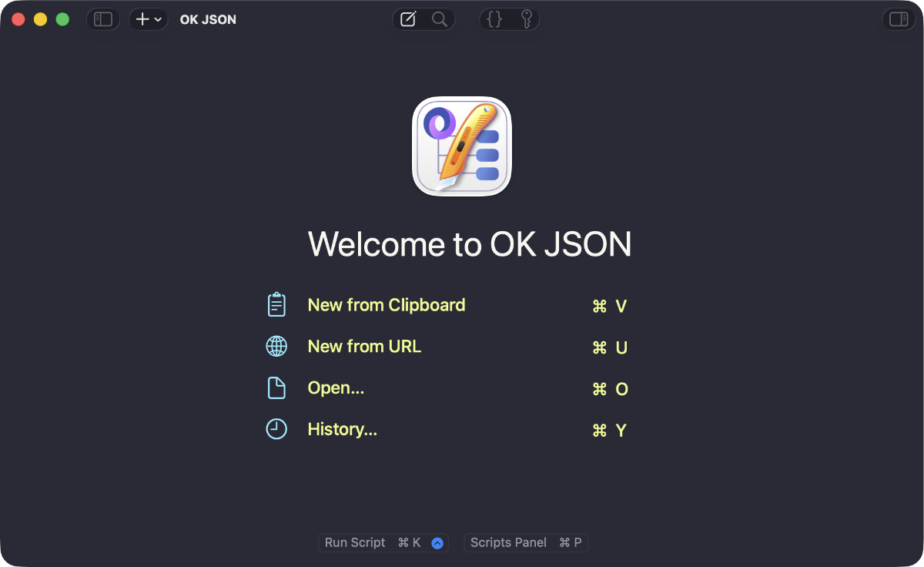Image resolution: width=924 pixels, height=567 pixels.
Task: Click the OK JSON window title
Action: click(208, 20)
